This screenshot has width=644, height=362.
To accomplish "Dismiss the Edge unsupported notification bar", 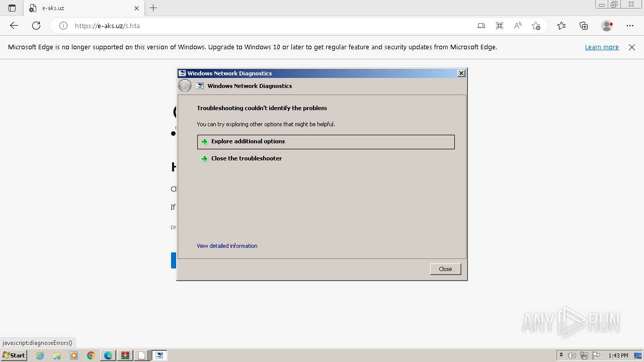I will point(632,47).
